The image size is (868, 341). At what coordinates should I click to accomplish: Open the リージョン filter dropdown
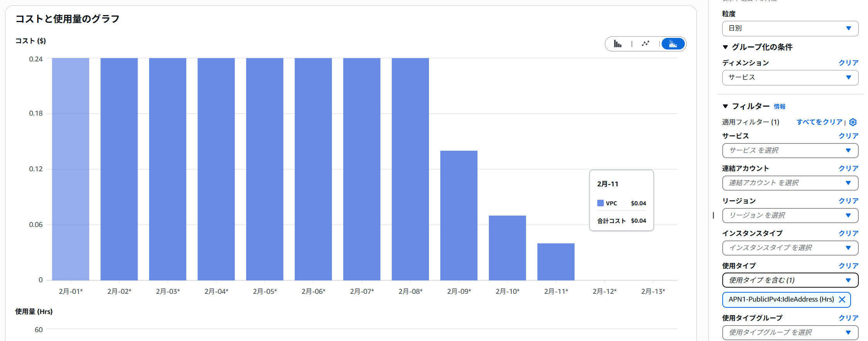tap(790, 215)
